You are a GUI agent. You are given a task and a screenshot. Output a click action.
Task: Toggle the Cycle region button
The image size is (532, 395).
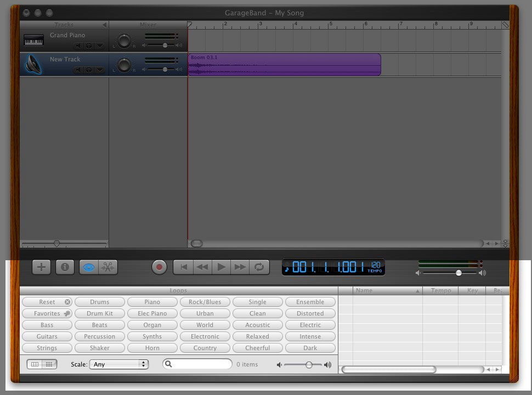259,267
